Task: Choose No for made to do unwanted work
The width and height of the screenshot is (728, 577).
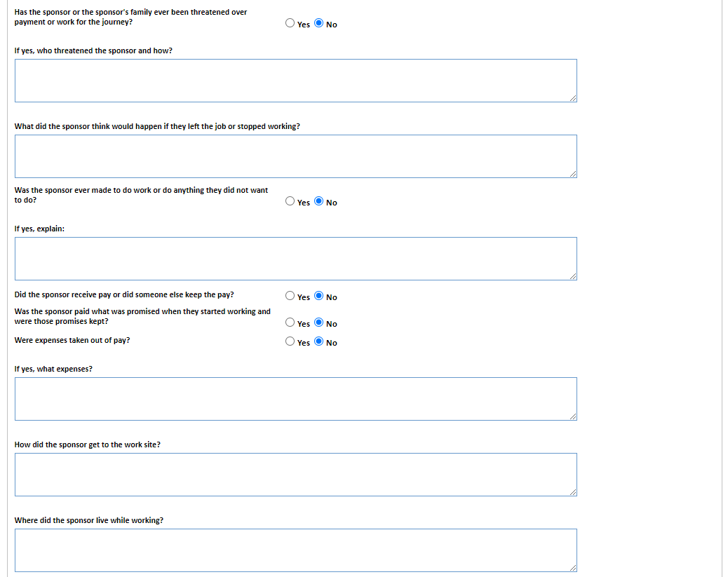Action: [319, 201]
